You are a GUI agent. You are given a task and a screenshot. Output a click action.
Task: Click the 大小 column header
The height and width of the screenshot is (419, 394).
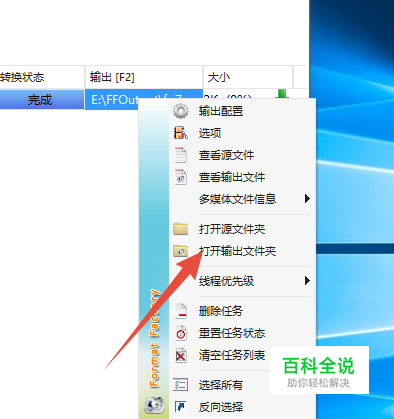(248, 77)
